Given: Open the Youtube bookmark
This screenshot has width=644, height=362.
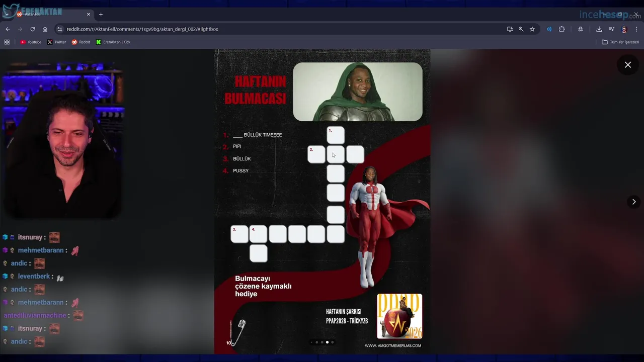Looking at the screenshot, I should click(31, 42).
